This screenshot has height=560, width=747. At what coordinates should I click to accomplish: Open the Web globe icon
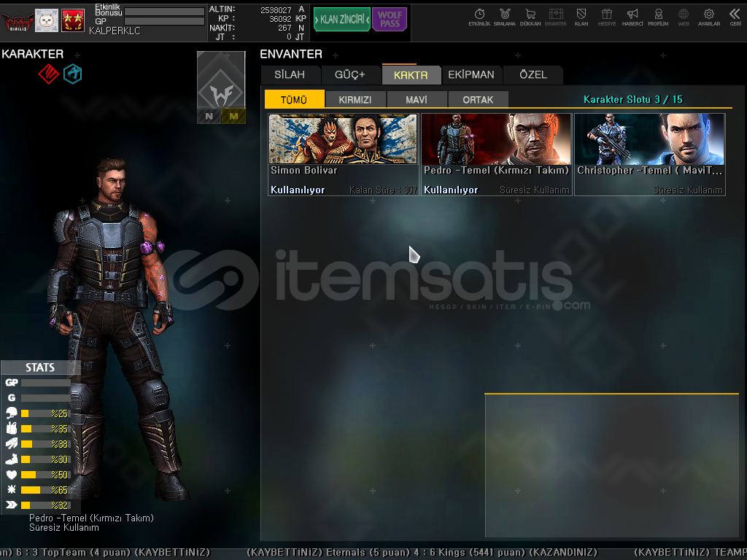click(x=684, y=17)
